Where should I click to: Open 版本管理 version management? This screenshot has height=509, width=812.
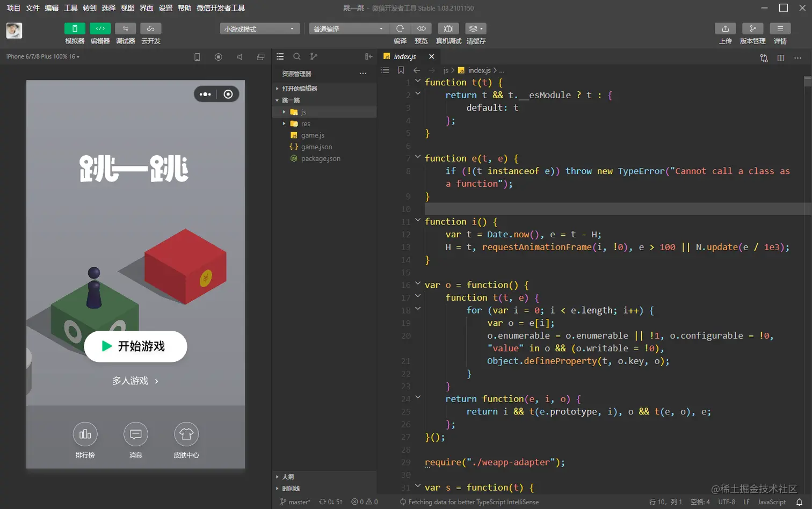click(753, 28)
